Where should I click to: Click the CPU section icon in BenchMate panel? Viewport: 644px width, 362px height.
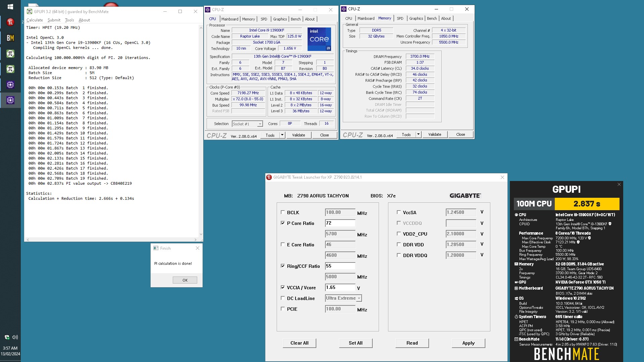point(517,215)
